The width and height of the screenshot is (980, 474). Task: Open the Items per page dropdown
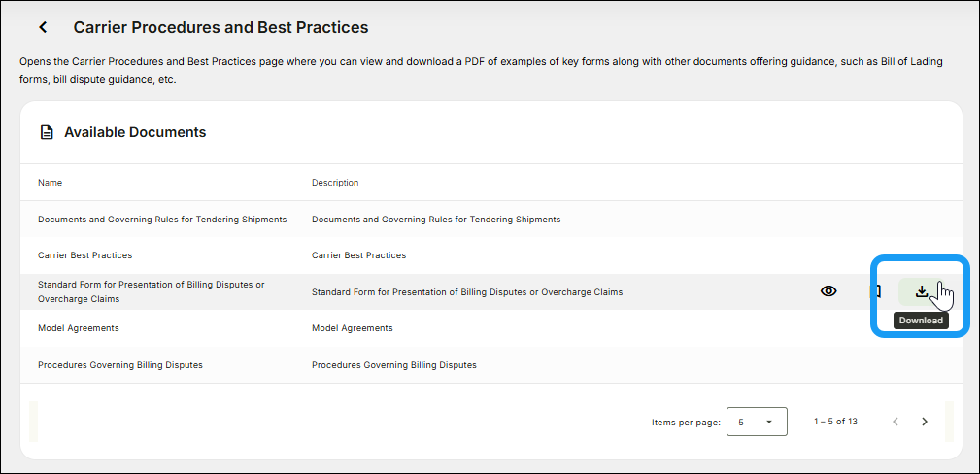757,422
